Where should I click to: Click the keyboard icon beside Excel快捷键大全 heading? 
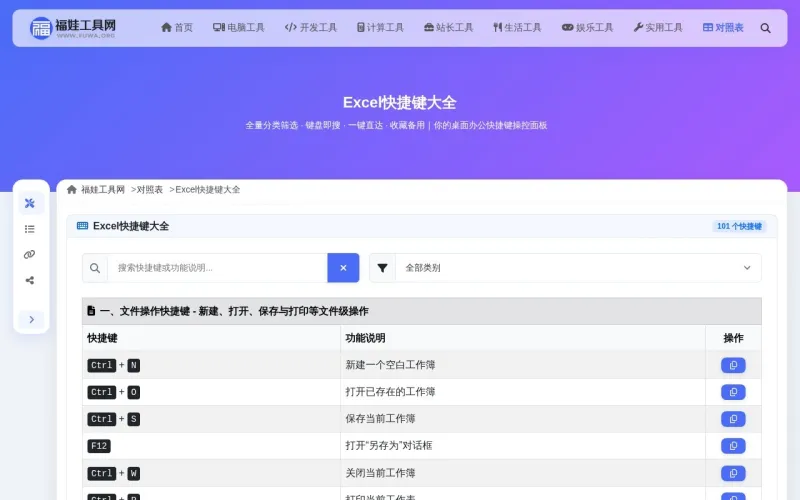point(82,226)
